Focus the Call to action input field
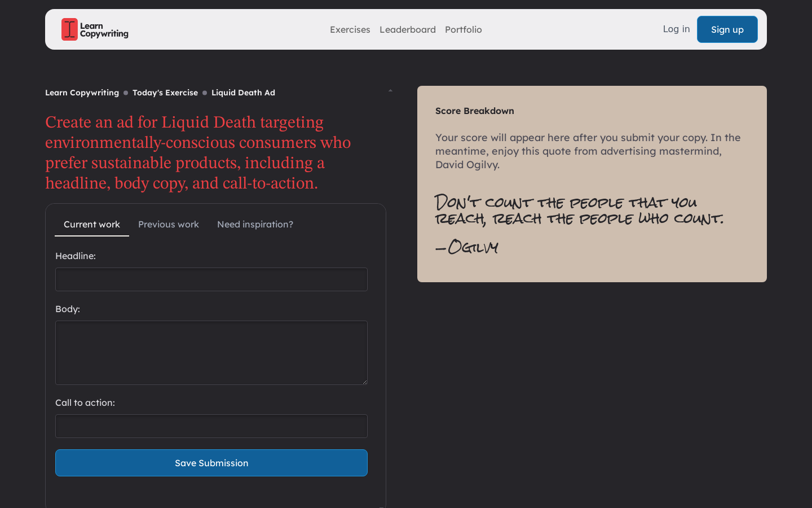Screen dimensions: 812x508 [211, 426]
